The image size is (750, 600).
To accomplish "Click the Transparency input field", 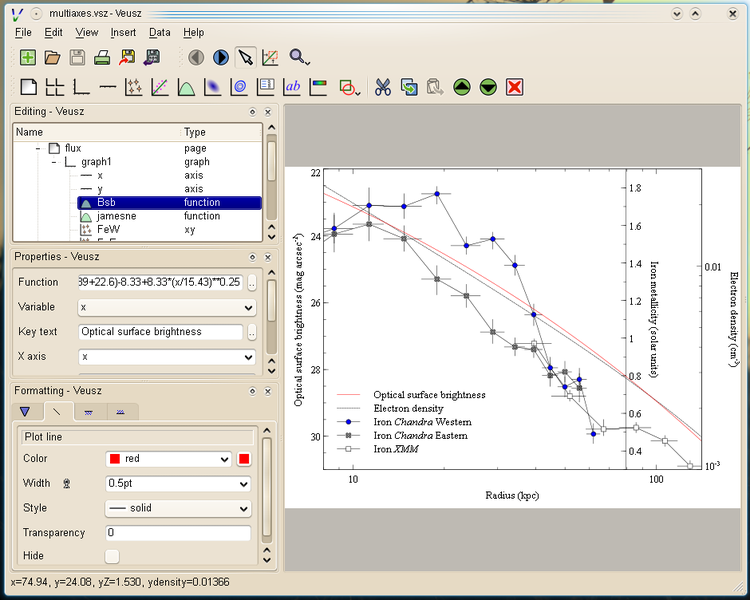I will coord(178,533).
